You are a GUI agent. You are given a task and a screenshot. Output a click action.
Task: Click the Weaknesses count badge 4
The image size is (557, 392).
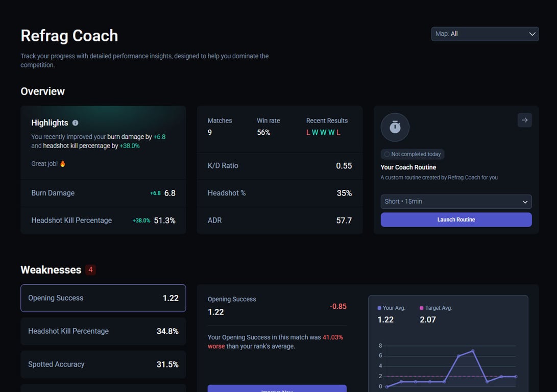coord(90,270)
